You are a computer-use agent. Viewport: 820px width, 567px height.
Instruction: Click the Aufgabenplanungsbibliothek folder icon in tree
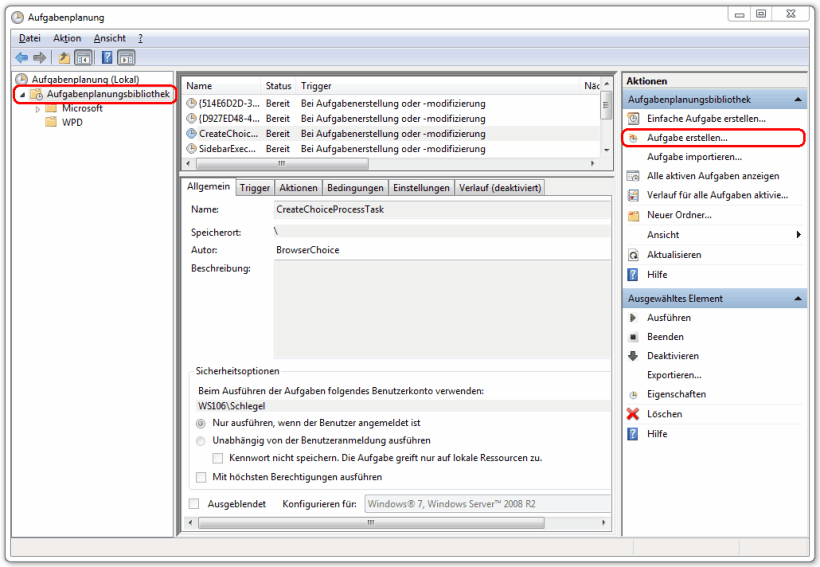(x=37, y=94)
